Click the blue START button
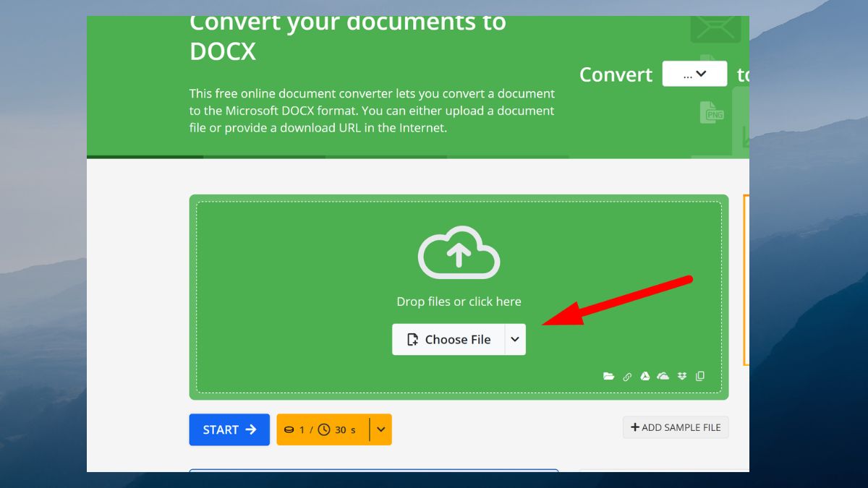Viewport: 868px width, 488px height. 229,429
